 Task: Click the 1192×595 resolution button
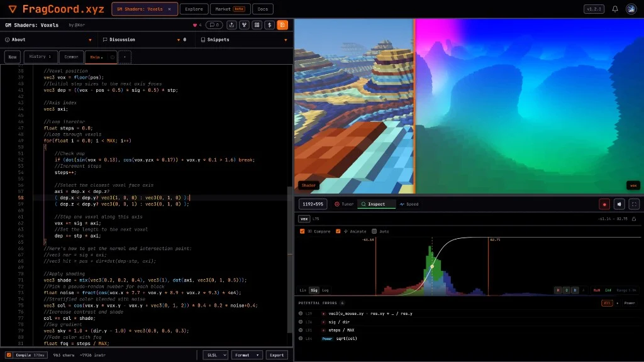[x=313, y=204]
